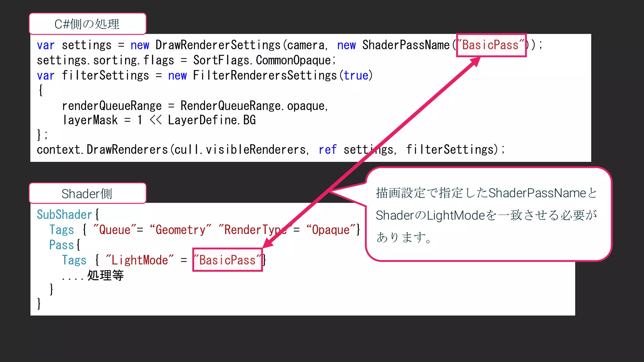
Task: Click the "Queue" tag string
Action: pos(114,230)
